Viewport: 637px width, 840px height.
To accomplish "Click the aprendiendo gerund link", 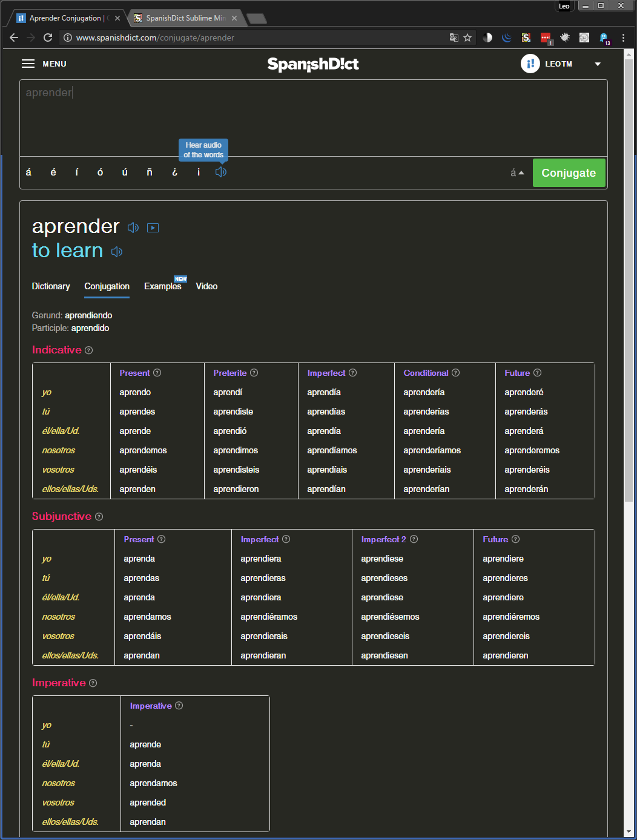I will tap(88, 315).
